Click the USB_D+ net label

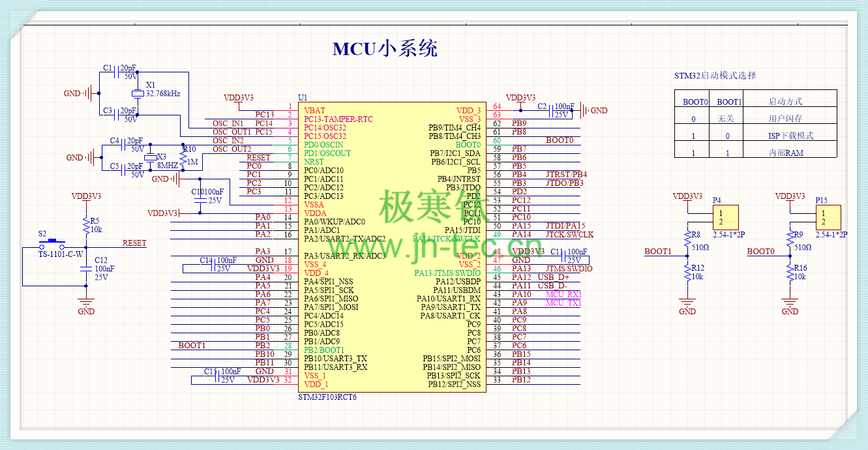coord(553,277)
